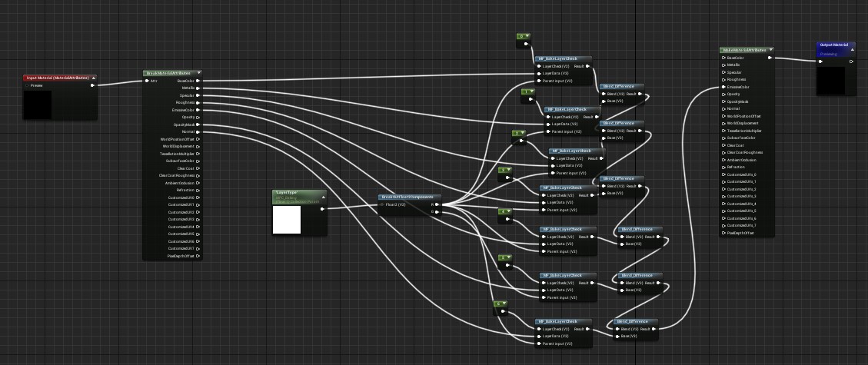Select the BreakOutFloat2Components node title
The width and height of the screenshot is (868, 365).
[x=407, y=197]
